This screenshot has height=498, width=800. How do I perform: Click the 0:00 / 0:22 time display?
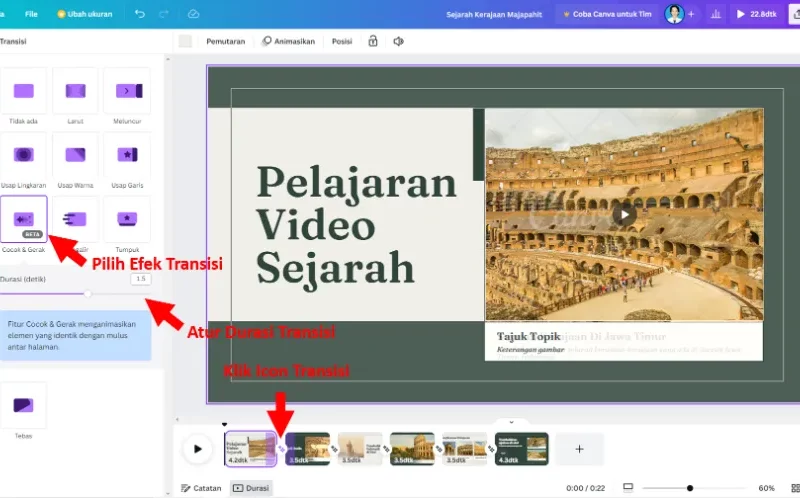pos(585,488)
